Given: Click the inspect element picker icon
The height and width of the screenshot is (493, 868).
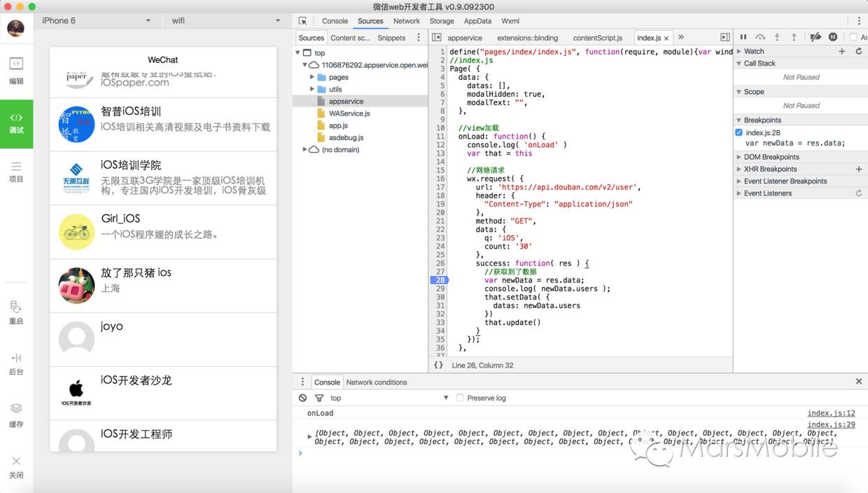Looking at the screenshot, I should point(302,21).
